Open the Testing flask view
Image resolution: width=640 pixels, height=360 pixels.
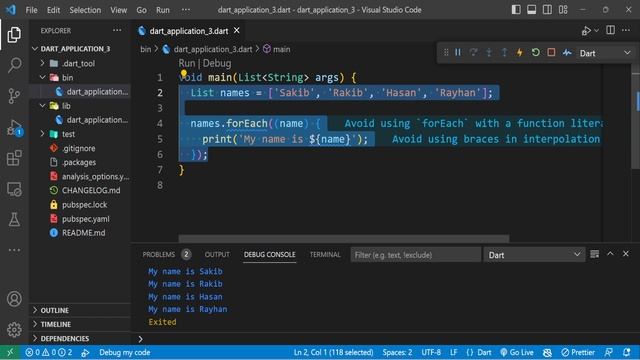pos(14,220)
